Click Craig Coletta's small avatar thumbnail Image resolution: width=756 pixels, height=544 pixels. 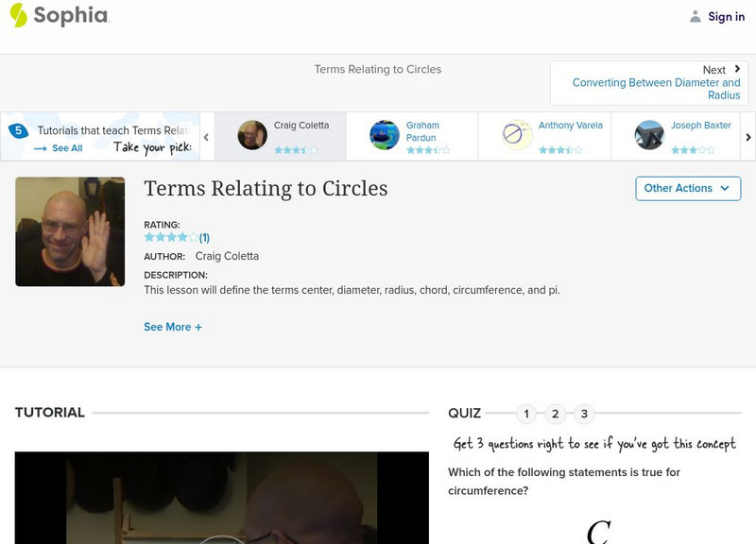[252, 135]
